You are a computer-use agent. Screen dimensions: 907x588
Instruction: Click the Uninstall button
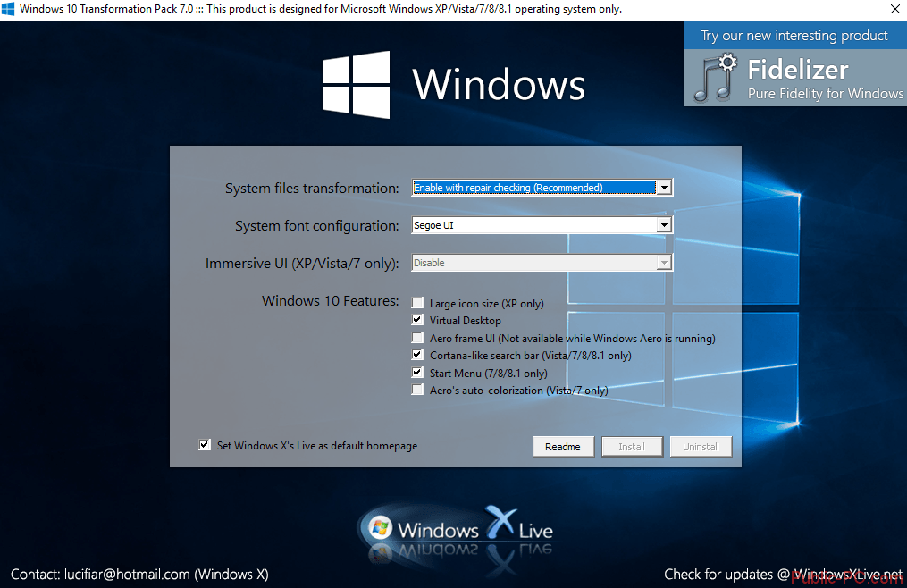point(701,447)
